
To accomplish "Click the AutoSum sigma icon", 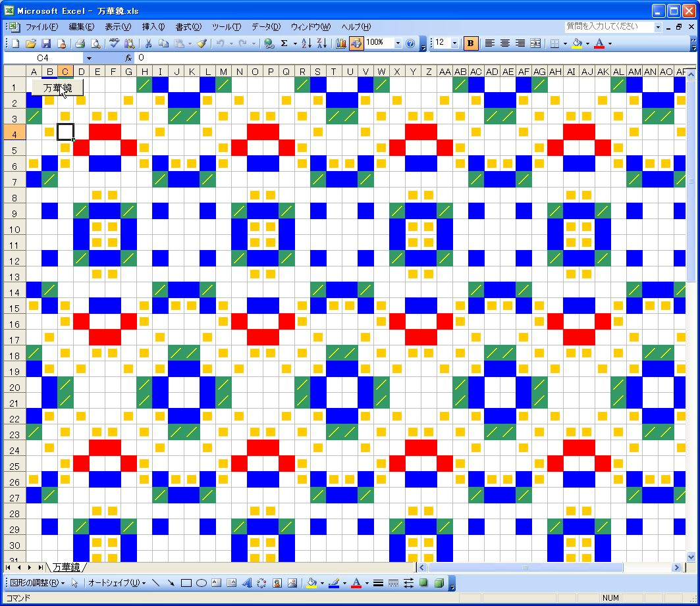I will (284, 43).
